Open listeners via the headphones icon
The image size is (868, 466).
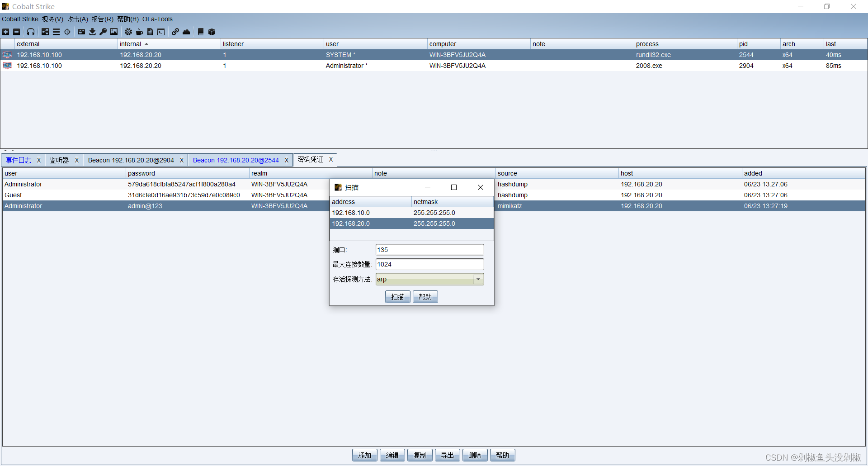coord(31,32)
